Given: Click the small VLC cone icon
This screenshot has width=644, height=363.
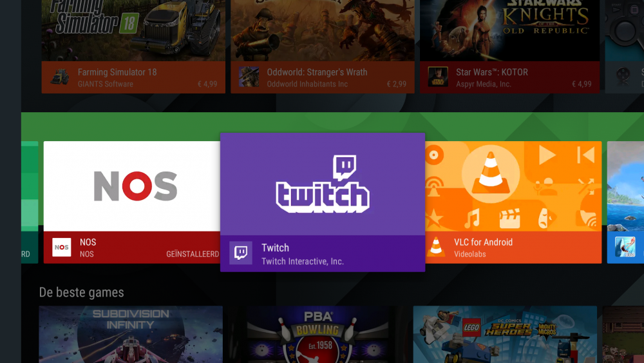Looking at the screenshot, I should coord(437,248).
